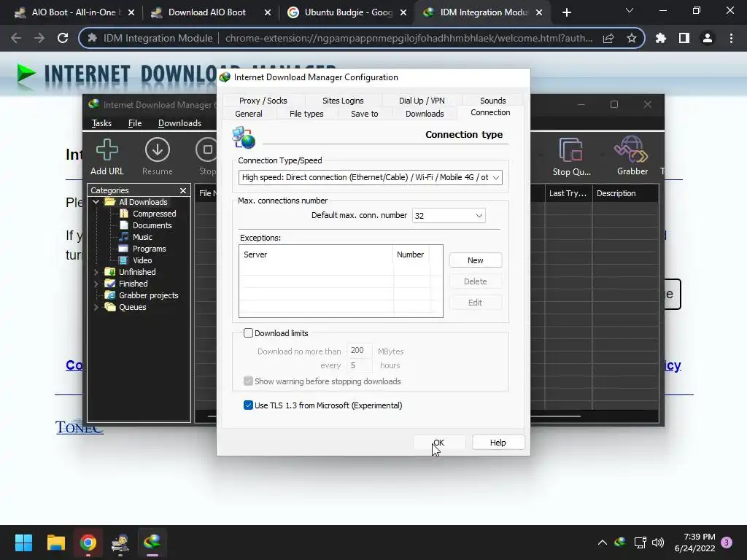Expand the Unfinished tree node
This screenshot has width=747, height=560.
(x=96, y=272)
